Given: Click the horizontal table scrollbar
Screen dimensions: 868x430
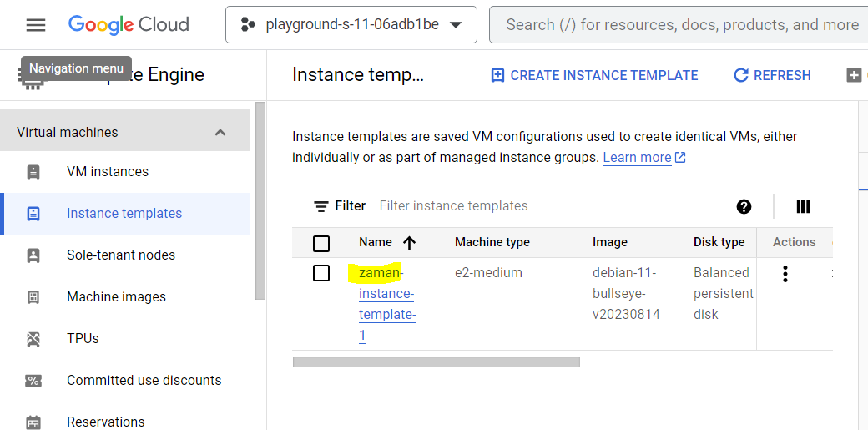Looking at the screenshot, I should click(x=436, y=362).
